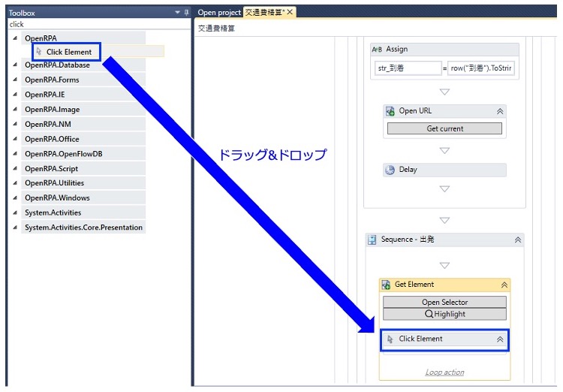The image size is (563, 392).
Task: Select System.Activities.Core.Presentation category
Action: point(83,227)
